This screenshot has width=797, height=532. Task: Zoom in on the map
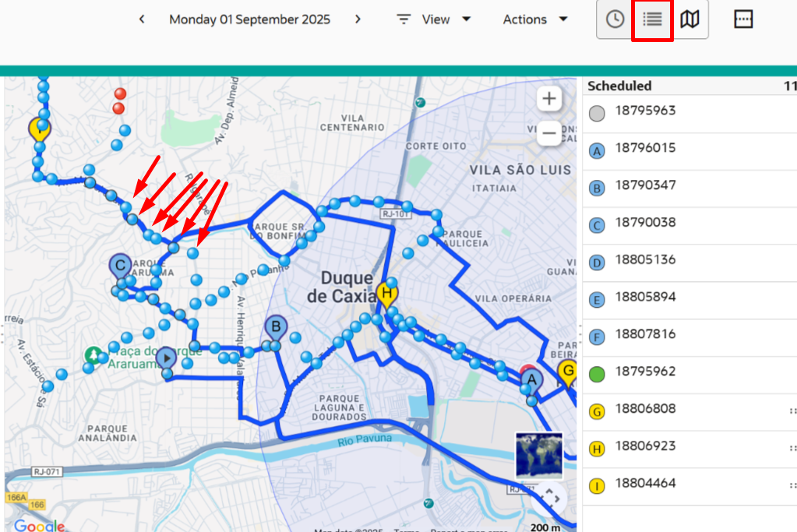549,99
